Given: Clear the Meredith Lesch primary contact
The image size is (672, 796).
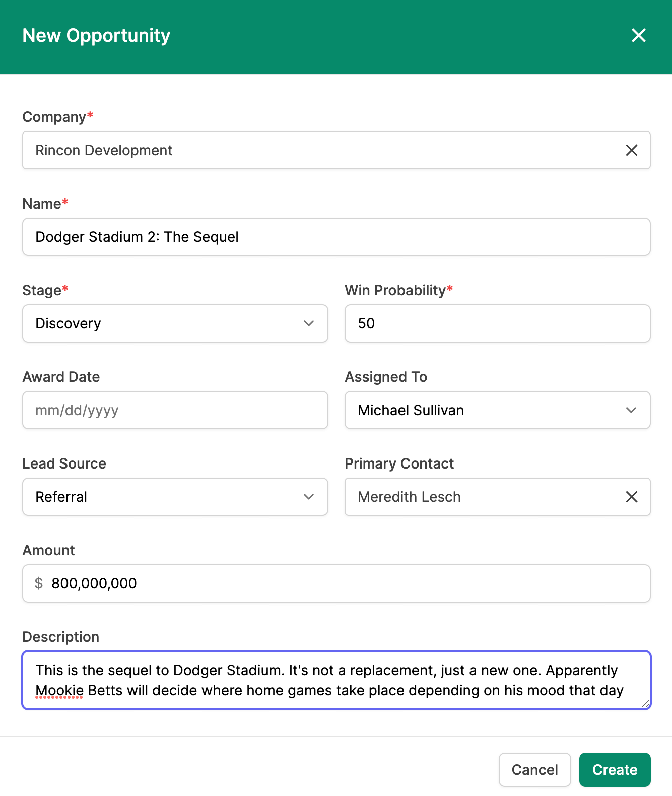Looking at the screenshot, I should (631, 497).
